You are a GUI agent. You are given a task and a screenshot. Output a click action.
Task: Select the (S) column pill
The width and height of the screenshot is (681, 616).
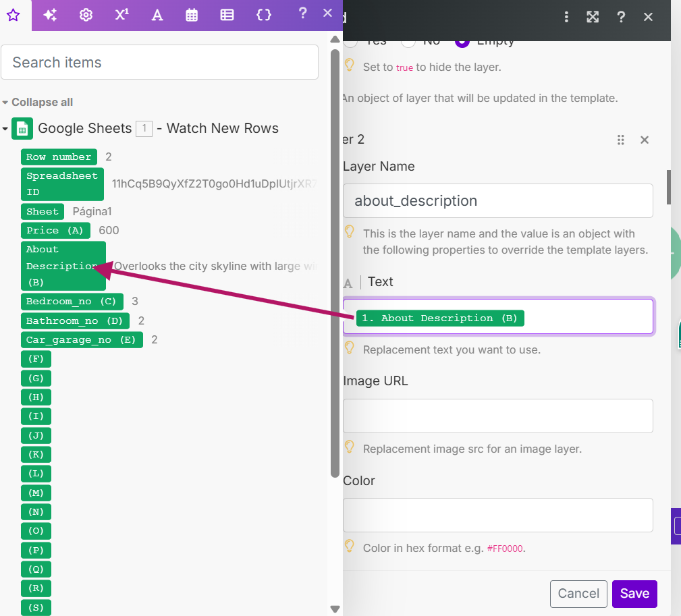pos(36,607)
